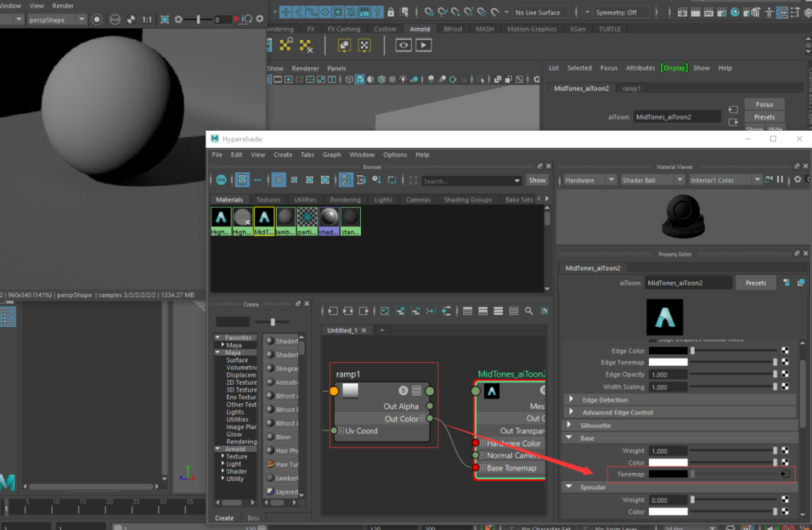Open the Shader Ball dropdown

[x=652, y=180]
